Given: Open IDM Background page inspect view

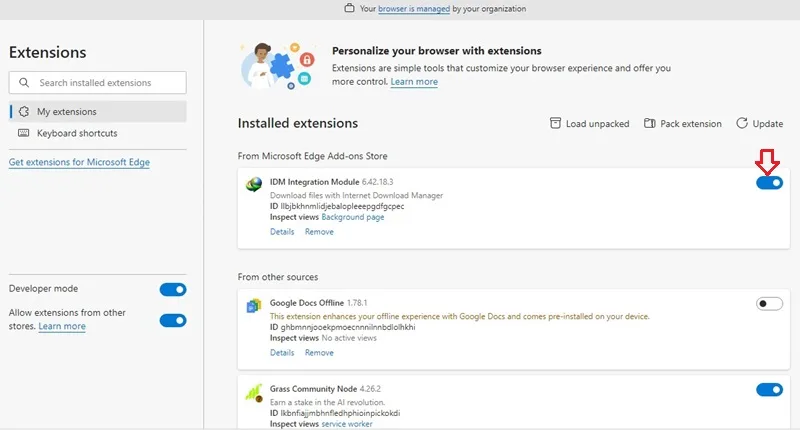Looking at the screenshot, I should coord(353,217).
